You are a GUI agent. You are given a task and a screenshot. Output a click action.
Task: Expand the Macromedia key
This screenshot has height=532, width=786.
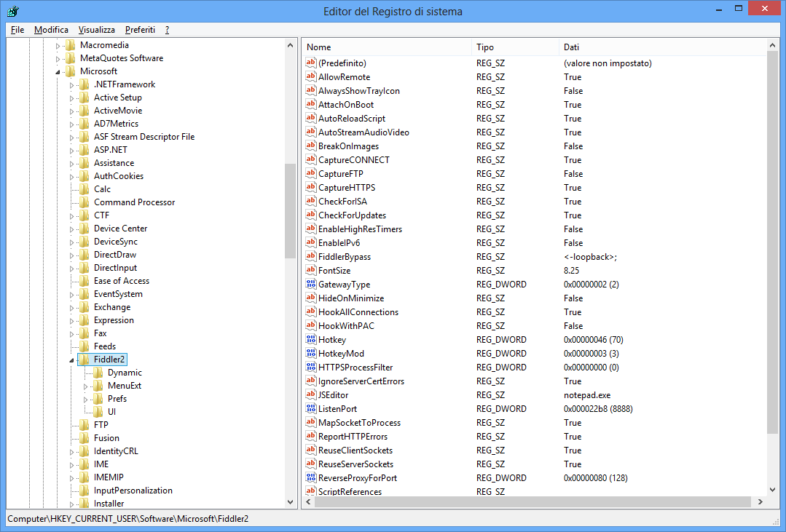point(58,46)
